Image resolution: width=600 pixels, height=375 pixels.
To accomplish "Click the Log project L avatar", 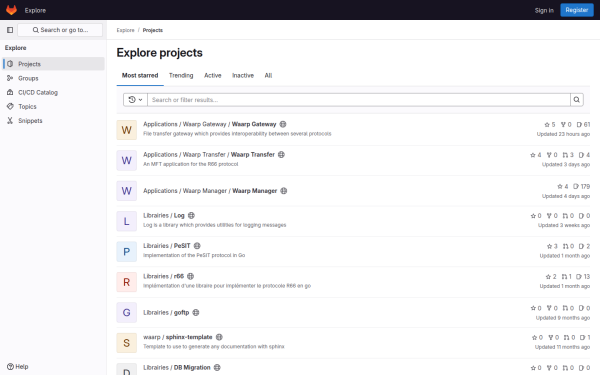I will pos(127,221).
